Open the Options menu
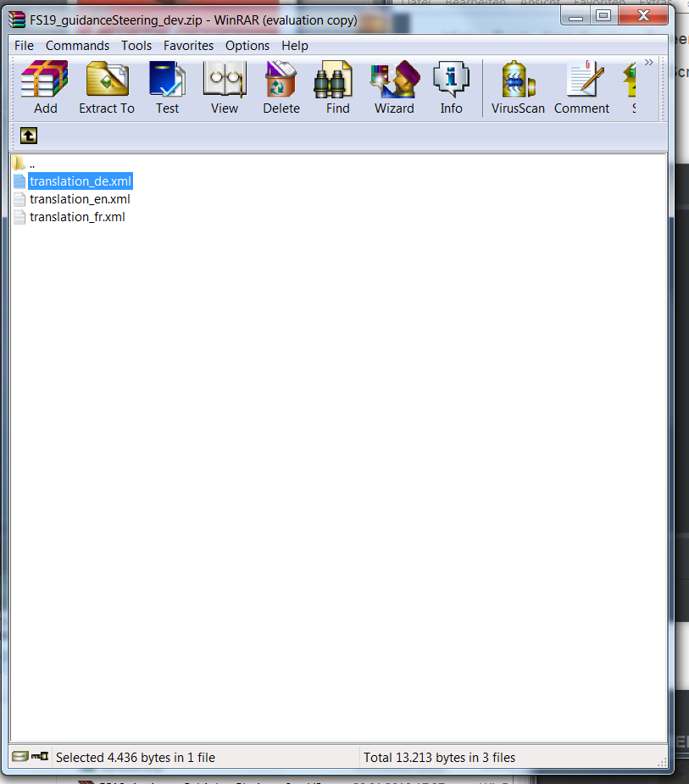689x784 pixels. [247, 46]
